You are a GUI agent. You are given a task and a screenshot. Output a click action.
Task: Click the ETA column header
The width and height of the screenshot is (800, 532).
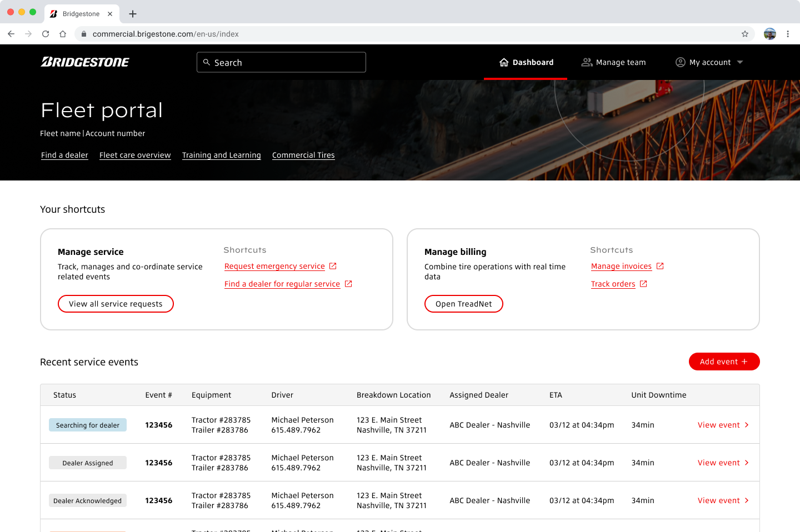pos(556,395)
